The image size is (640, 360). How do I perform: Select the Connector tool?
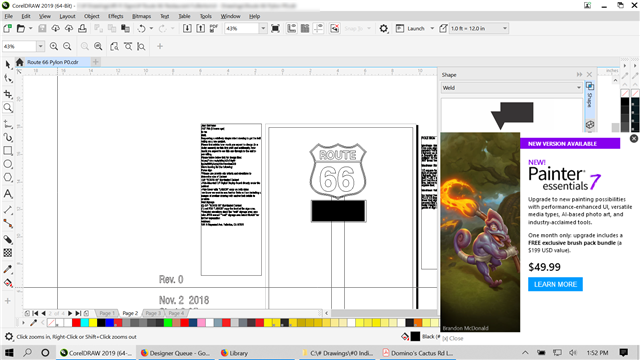click(x=8, y=224)
